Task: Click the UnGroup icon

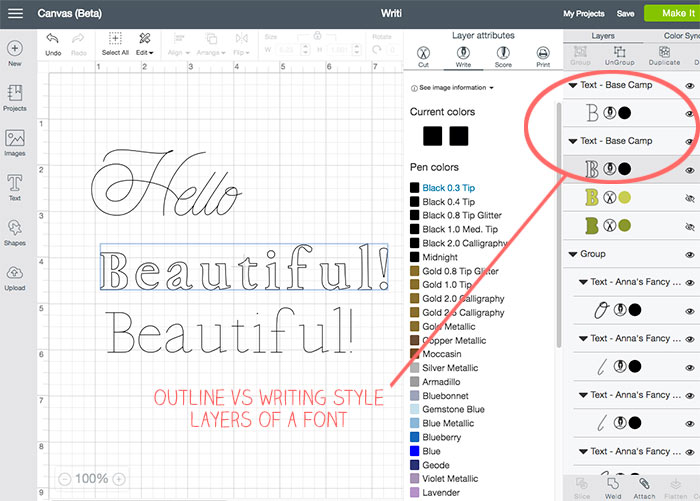Action: pos(620,51)
